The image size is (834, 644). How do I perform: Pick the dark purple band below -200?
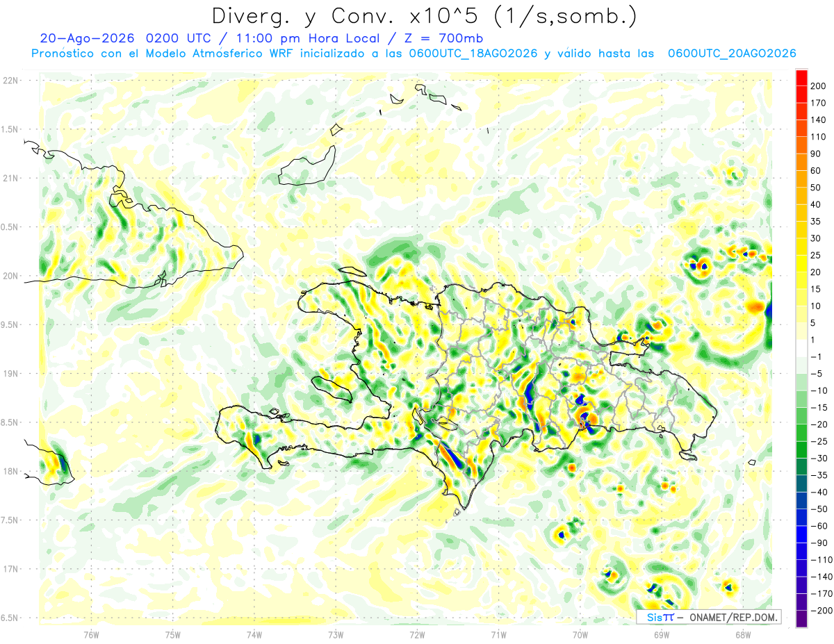click(x=801, y=619)
